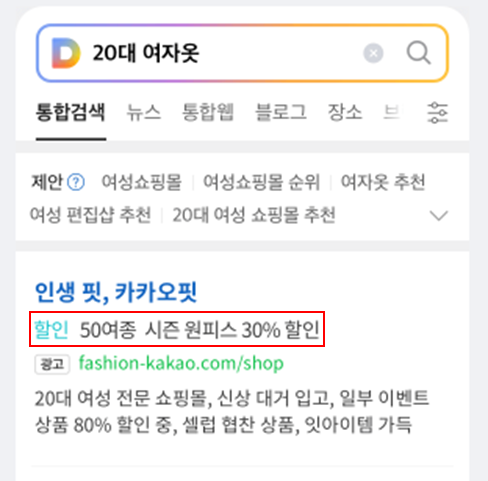Click the 여성 편집샵 추천 suggestion
This screenshot has height=481, width=488.
click(x=91, y=215)
